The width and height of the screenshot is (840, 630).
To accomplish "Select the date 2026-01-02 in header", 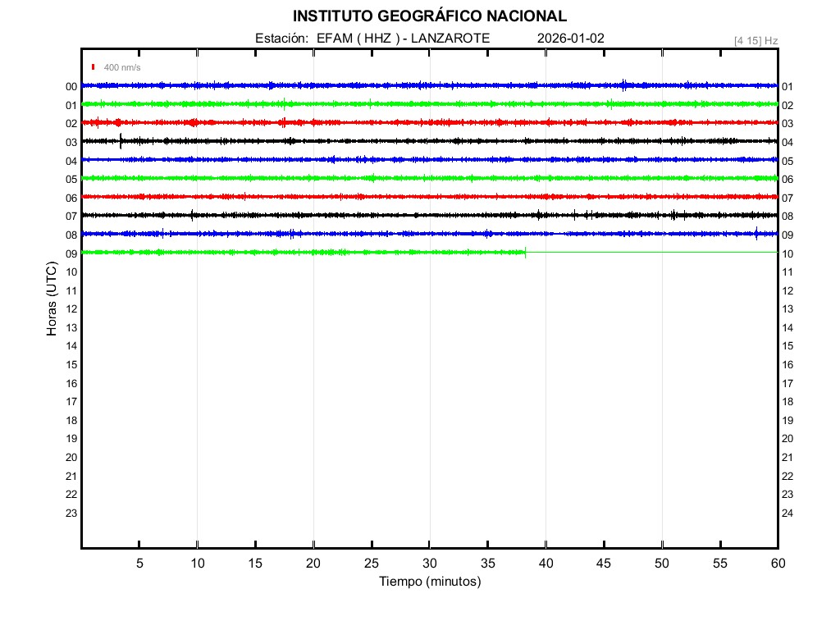I will (x=571, y=39).
